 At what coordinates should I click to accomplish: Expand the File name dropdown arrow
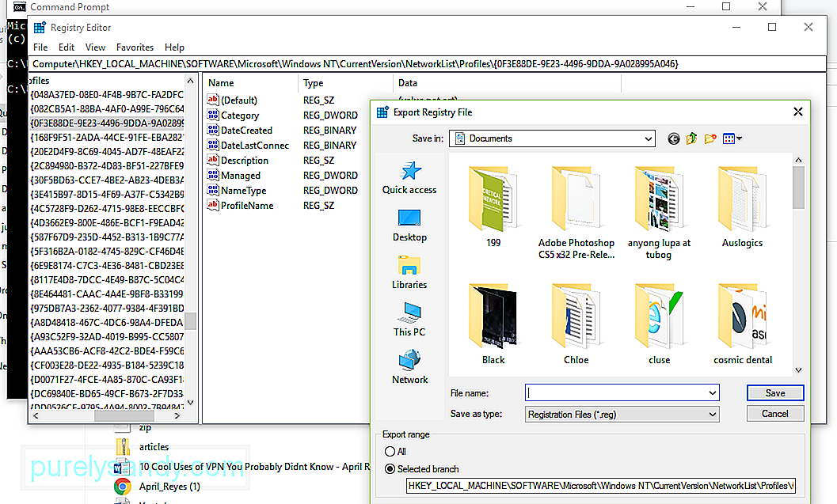coord(712,393)
